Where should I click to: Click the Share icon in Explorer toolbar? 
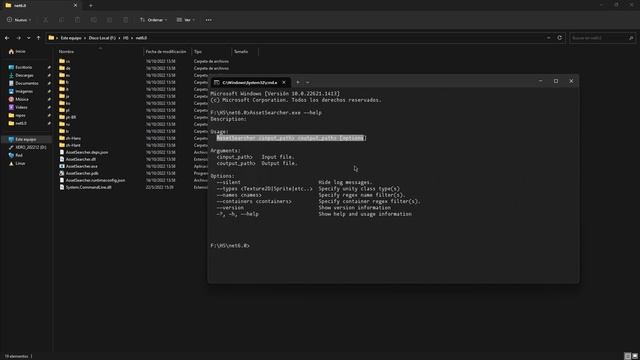point(109,20)
